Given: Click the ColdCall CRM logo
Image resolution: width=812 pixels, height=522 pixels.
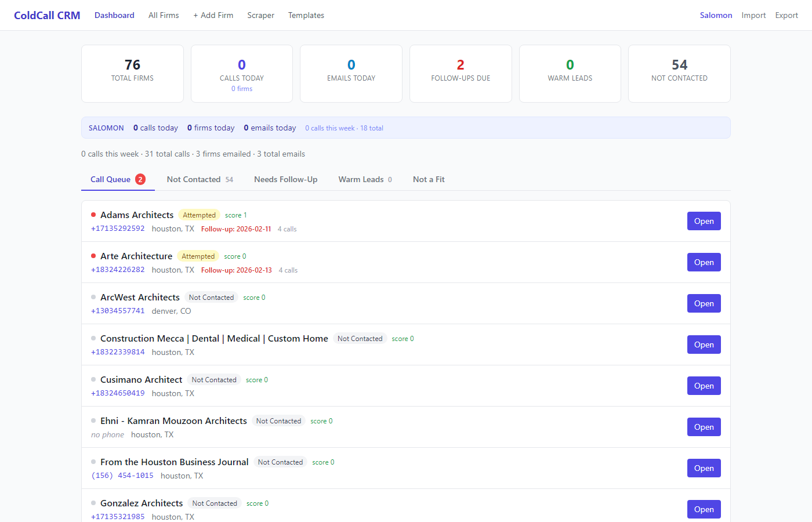Looking at the screenshot, I should (47, 15).
